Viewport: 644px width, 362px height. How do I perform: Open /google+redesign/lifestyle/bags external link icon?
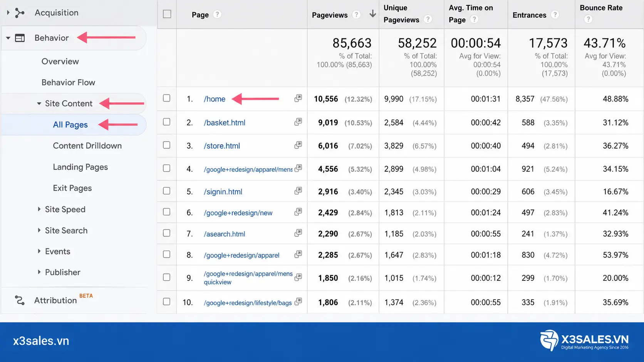coord(298,302)
